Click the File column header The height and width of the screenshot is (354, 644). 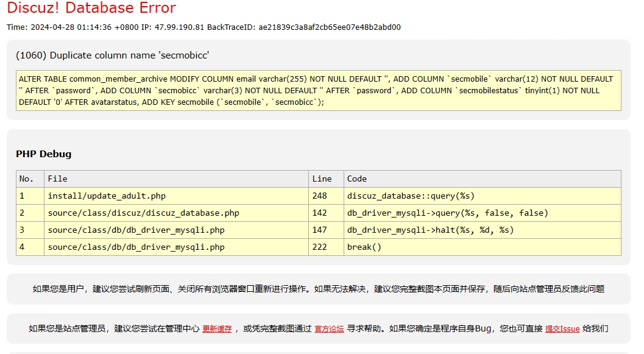[57, 179]
